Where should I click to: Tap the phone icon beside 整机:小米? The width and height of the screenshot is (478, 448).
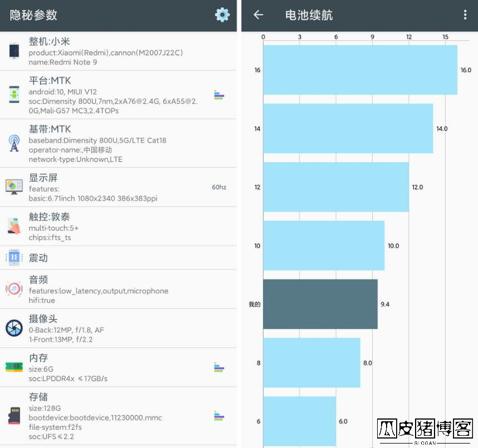14,51
